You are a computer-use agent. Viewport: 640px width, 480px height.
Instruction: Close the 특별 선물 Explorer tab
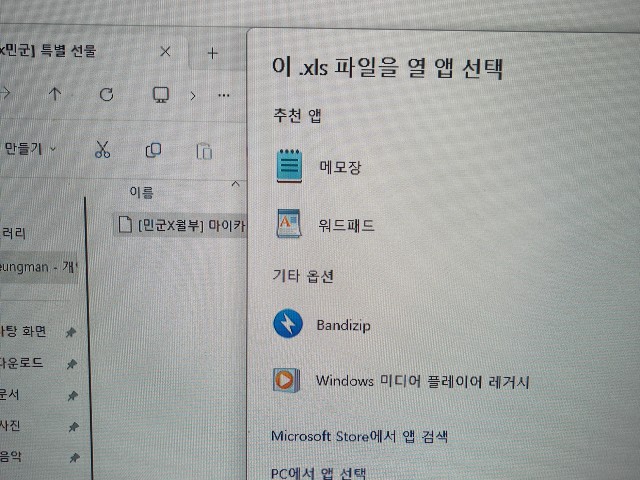tap(165, 51)
